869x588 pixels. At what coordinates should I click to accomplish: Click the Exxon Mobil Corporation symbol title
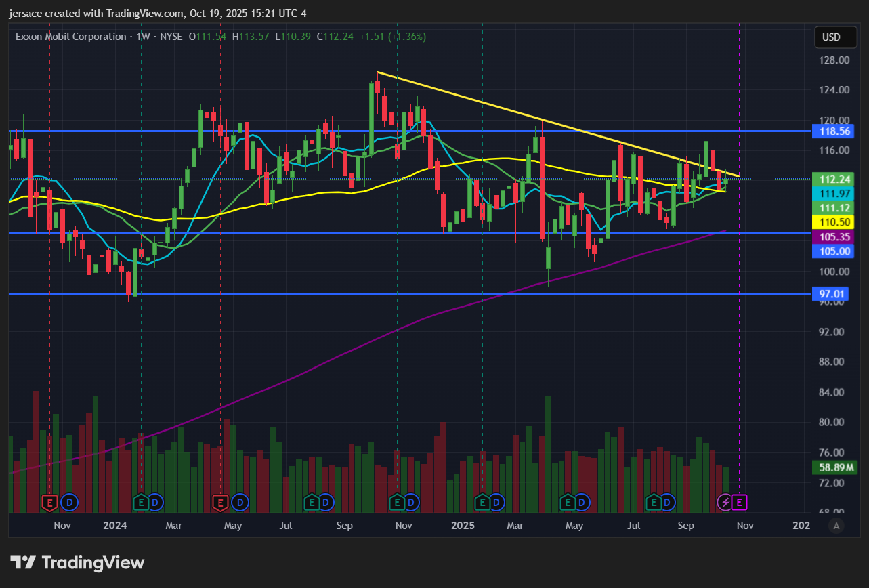(x=70, y=37)
